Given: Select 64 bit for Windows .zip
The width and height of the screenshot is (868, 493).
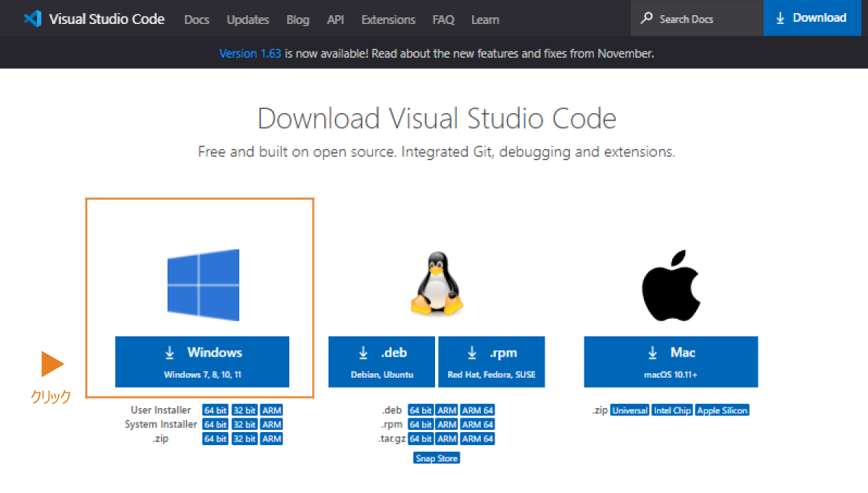Looking at the screenshot, I should (215, 439).
